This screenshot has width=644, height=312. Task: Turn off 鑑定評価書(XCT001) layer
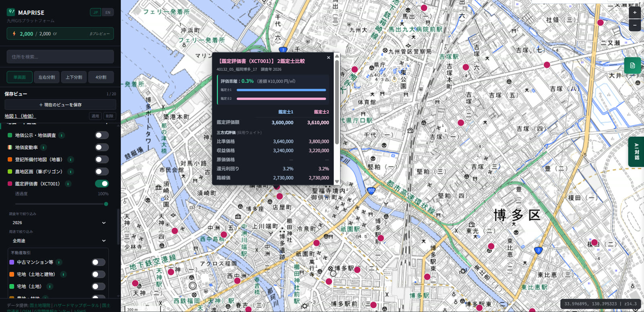(x=102, y=184)
